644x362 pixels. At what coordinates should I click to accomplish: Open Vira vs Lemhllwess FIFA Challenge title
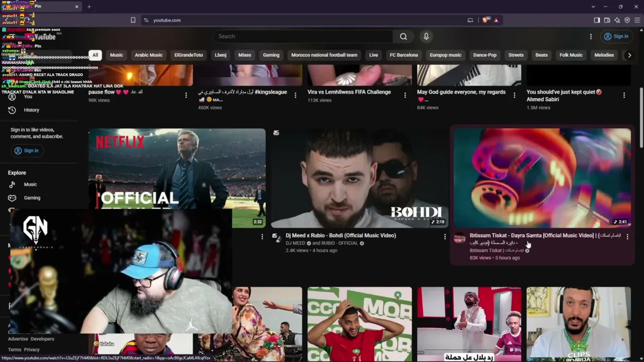click(x=349, y=92)
